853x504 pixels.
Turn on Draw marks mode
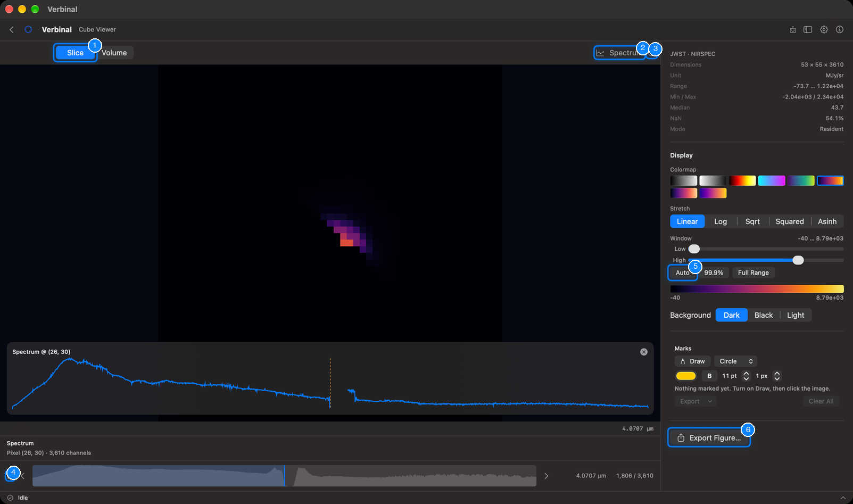point(692,361)
